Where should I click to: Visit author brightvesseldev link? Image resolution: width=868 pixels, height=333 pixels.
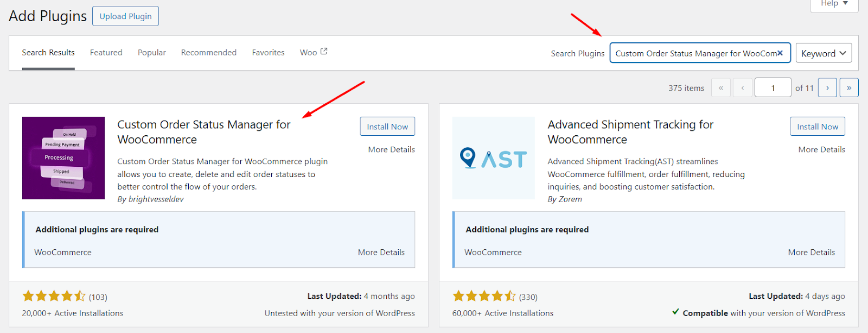(x=156, y=199)
